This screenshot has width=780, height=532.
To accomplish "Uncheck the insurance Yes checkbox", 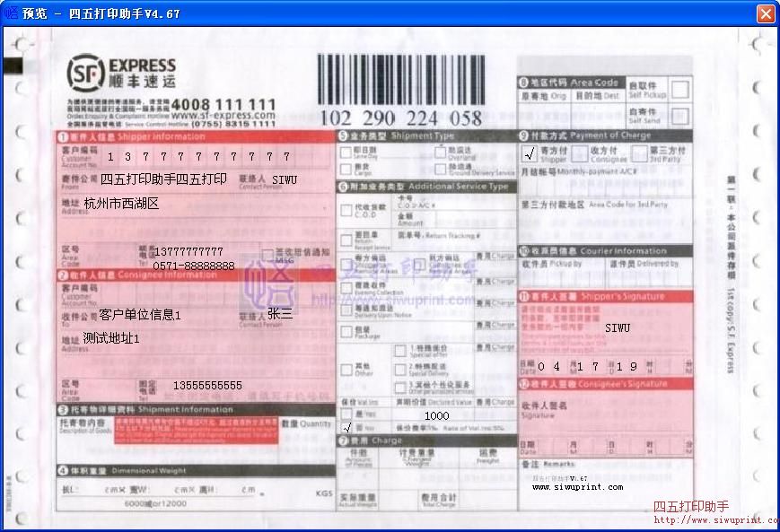I will point(346,428).
